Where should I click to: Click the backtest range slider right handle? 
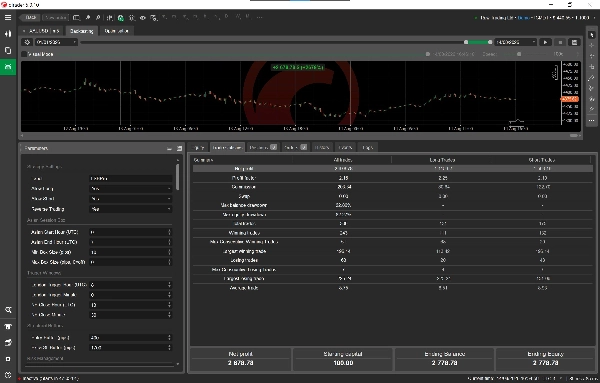click(x=490, y=42)
